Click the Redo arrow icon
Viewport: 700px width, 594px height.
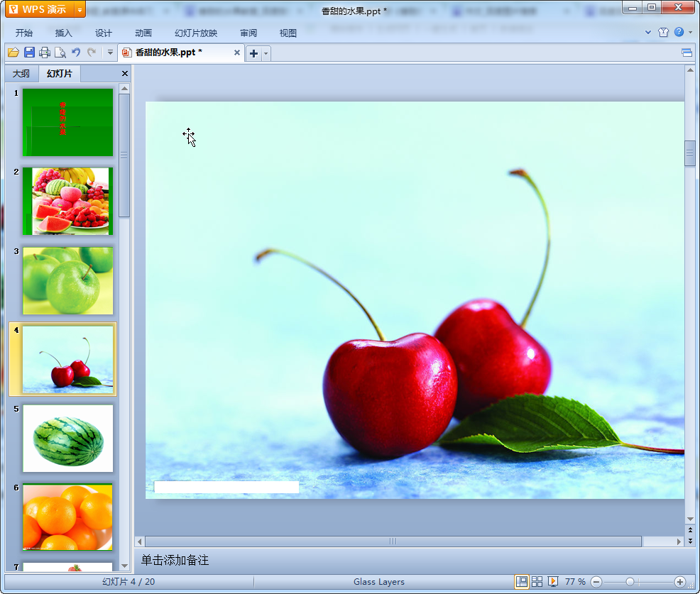click(92, 53)
